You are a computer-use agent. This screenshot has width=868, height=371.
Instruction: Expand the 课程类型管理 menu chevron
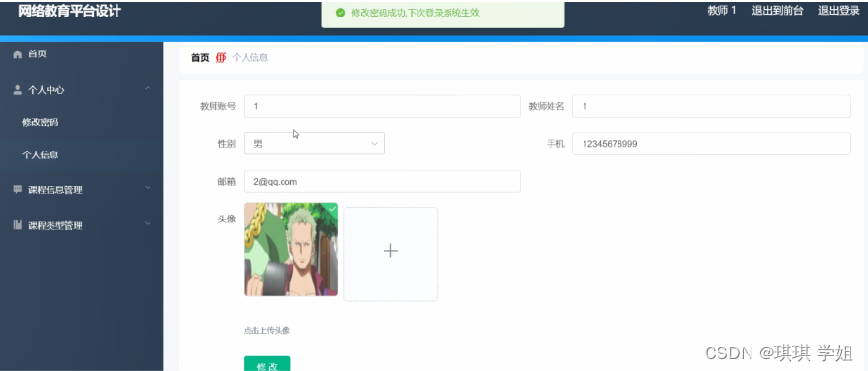coord(148,223)
